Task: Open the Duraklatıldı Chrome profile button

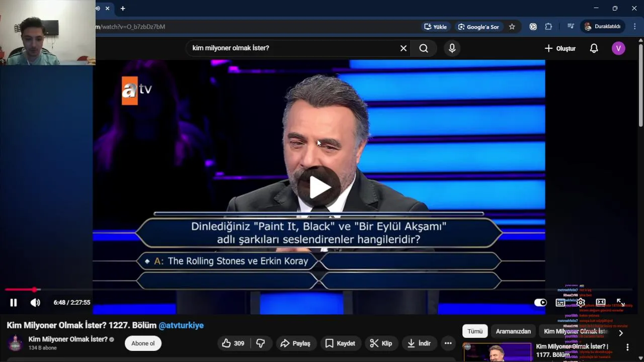Action: (x=603, y=27)
